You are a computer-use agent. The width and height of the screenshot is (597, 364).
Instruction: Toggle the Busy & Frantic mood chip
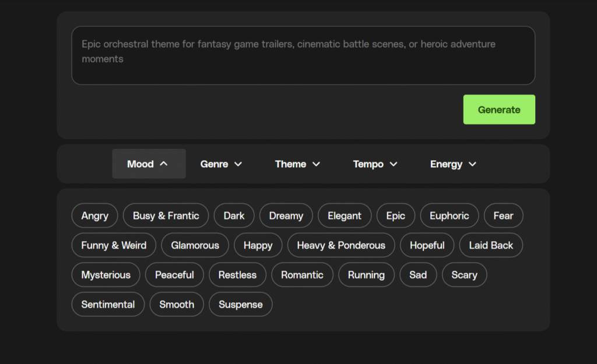point(166,215)
